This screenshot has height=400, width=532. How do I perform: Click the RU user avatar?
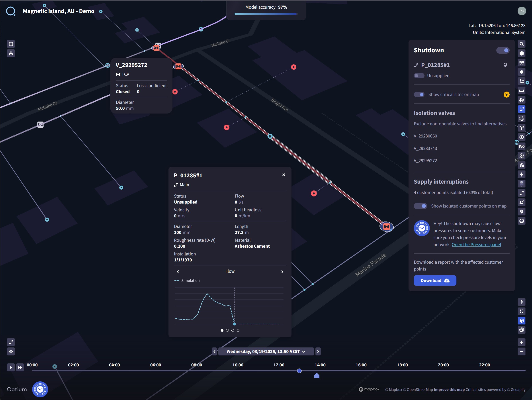pos(521,11)
